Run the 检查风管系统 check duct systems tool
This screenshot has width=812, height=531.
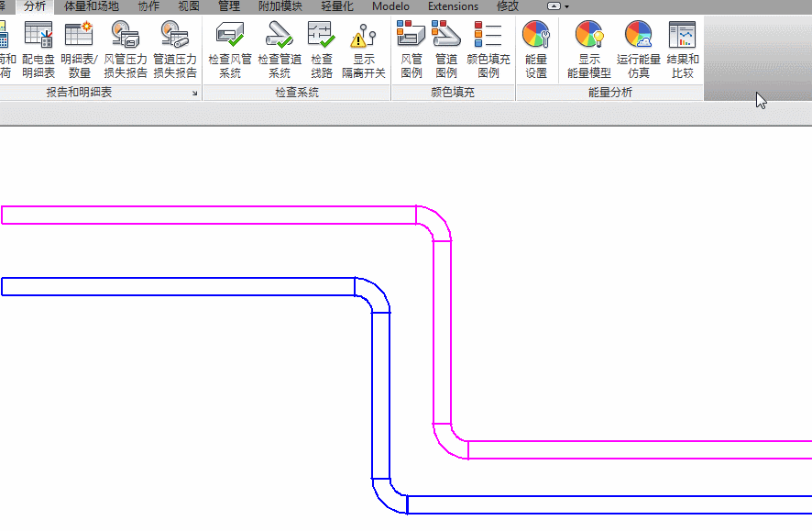230,50
